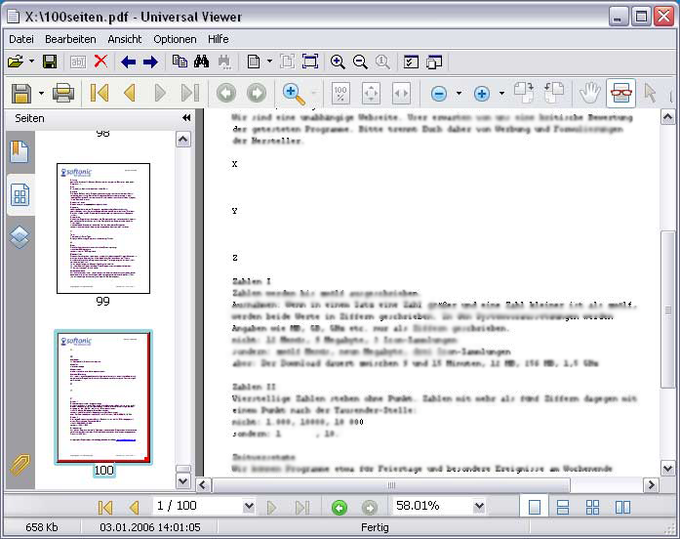Click the horizontal scrollbar thumb
The width and height of the screenshot is (680, 539).
[x=391, y=485]
